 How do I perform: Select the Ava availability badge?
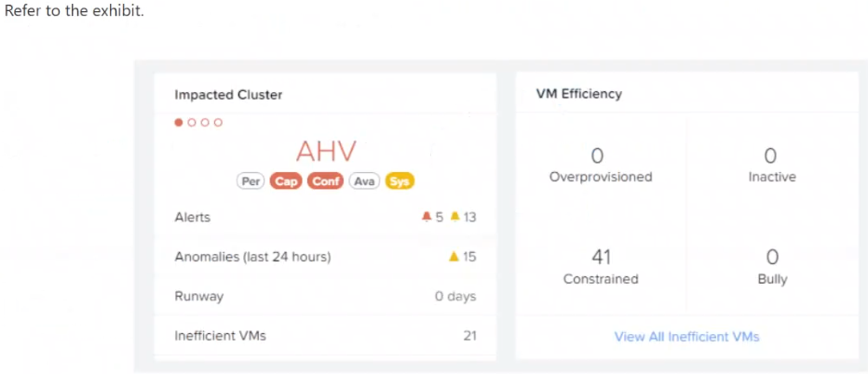[364, 181]
